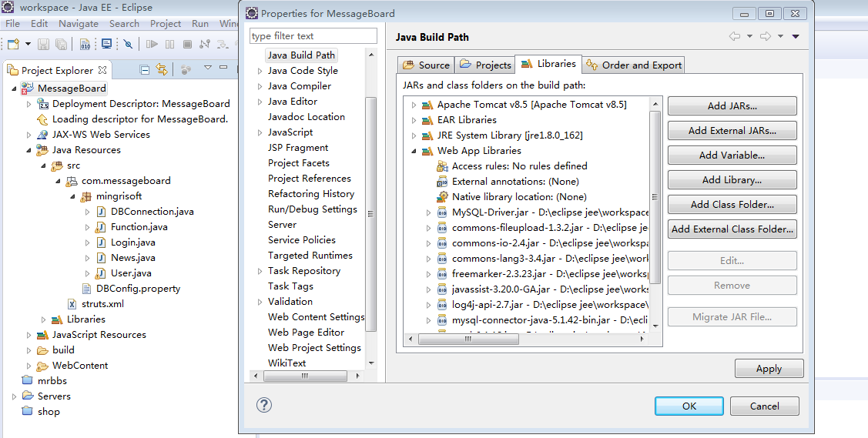Screen dimensions: 868x438
Task: Click the Save toolbar icon
Action: coord(43,44)
